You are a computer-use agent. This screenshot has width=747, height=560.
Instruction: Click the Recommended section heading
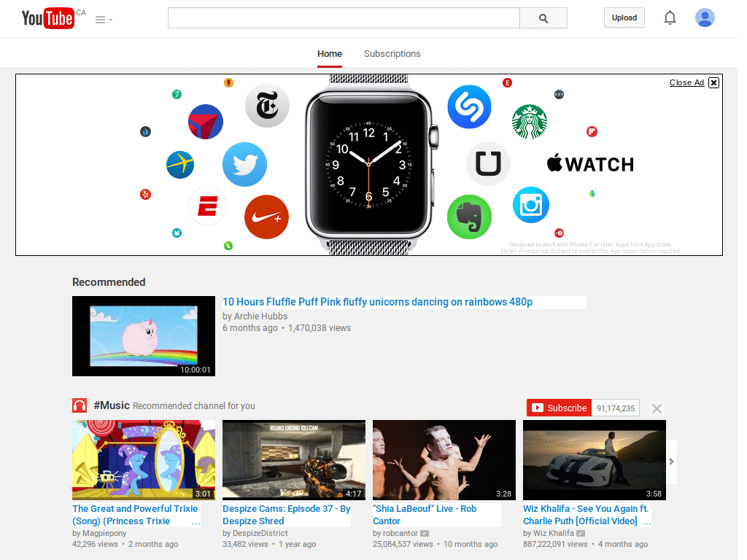click(109, 282)
